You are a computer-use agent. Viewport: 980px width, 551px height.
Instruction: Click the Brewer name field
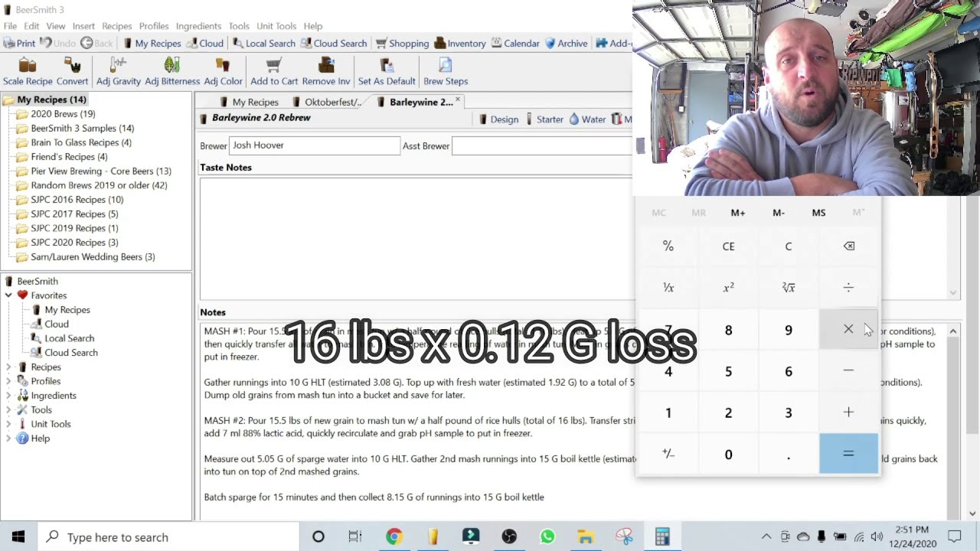(315, 145)
